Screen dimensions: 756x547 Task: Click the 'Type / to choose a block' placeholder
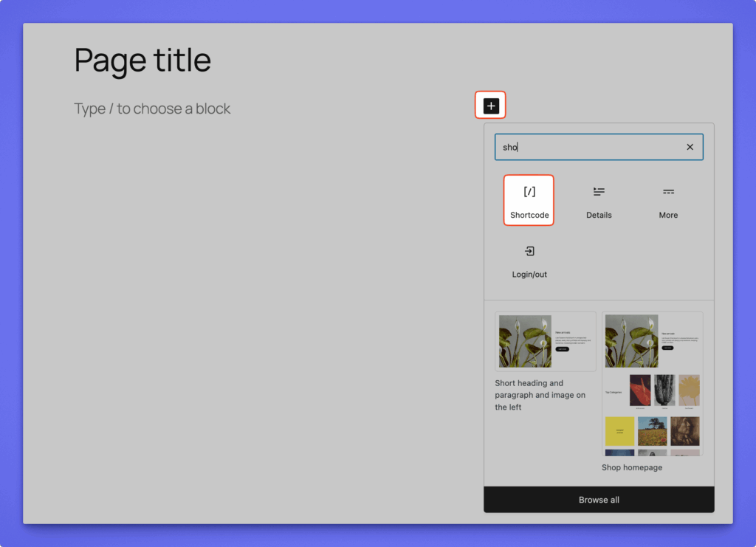[x=152, y=109]
